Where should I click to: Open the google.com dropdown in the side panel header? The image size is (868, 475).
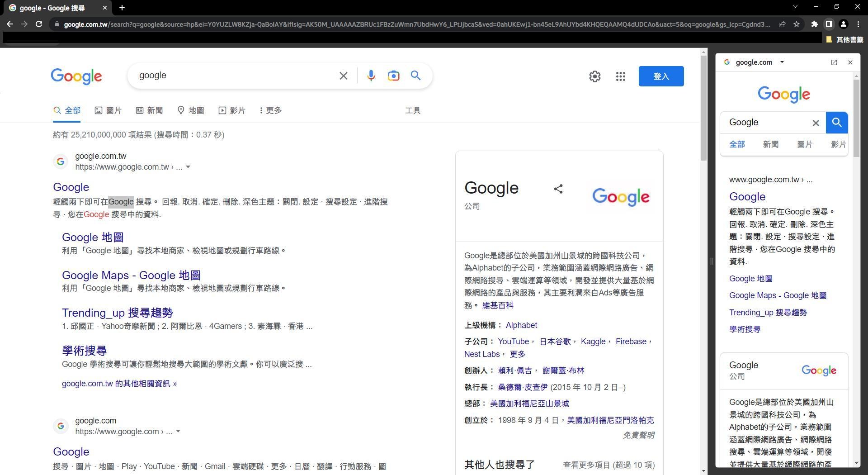pos(782,62)
